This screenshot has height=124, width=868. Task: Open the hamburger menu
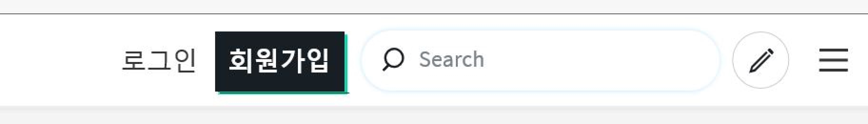point(834,60)
